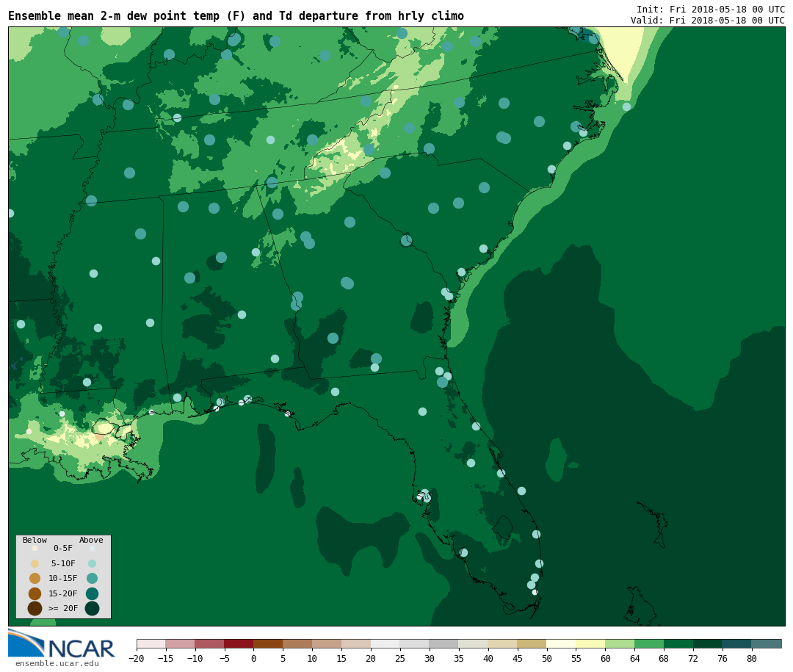Click the gold colorbar segment between 45 and 50

point(532,644)
